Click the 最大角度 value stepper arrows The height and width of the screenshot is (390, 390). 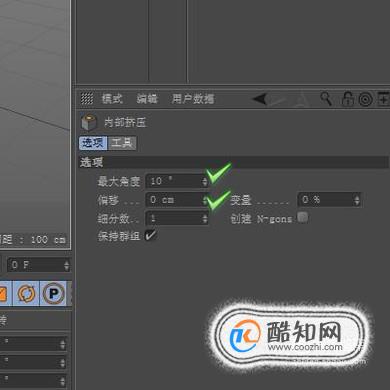click(205, 182)
